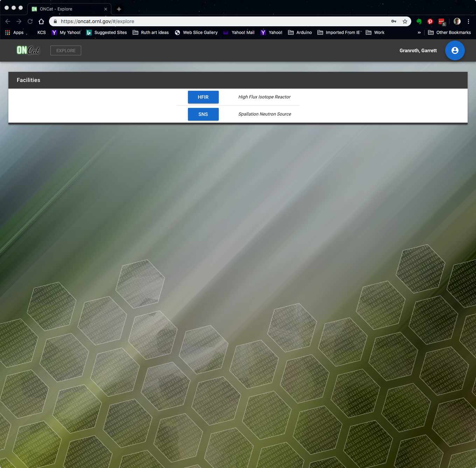
Task: Open the Chrome three-dot menu
Action: [468, 21]
